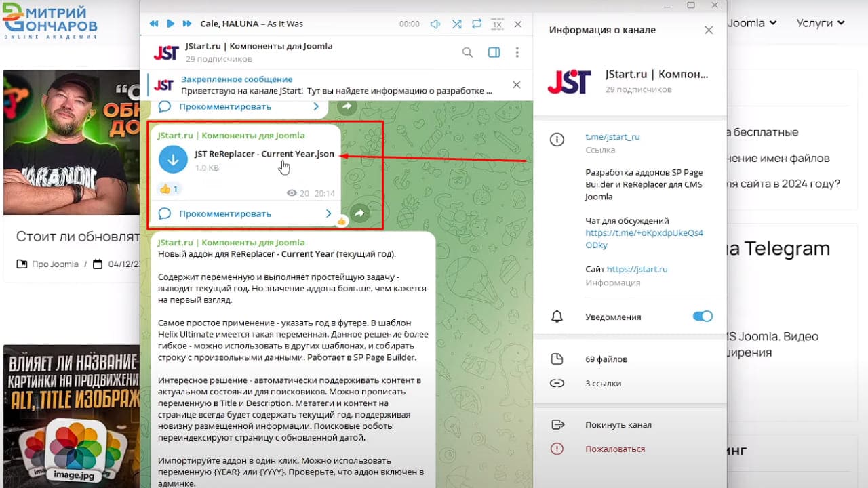Viewport: 868px width, 488px height.
Task: Close the Информация о канале panel
Action: coord(709,30)
